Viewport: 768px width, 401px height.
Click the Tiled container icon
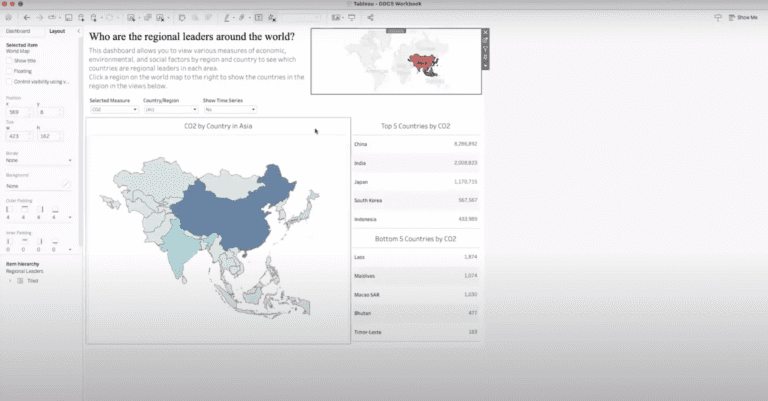click(20, 281)
